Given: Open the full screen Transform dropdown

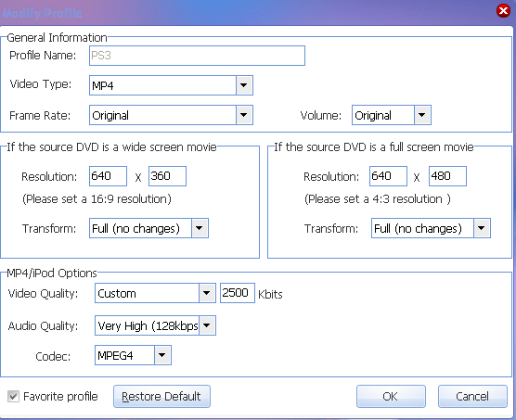Looking at the screenshot, I should (431, 228).
